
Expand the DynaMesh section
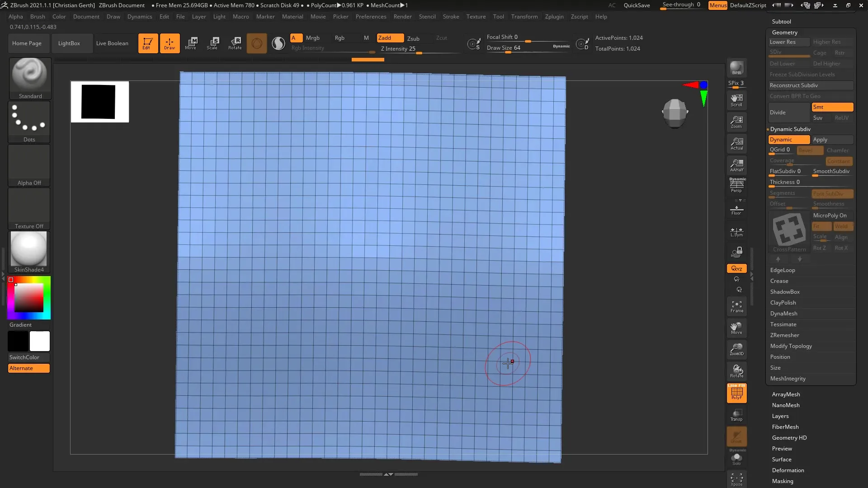click(x=783, y=314)
